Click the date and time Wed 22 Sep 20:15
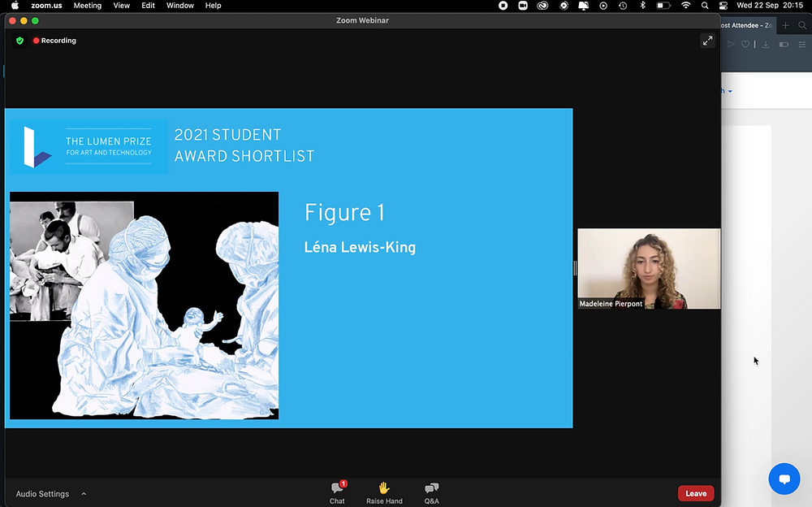This screenshot has height=507, width=812. (x=770, y=6)
